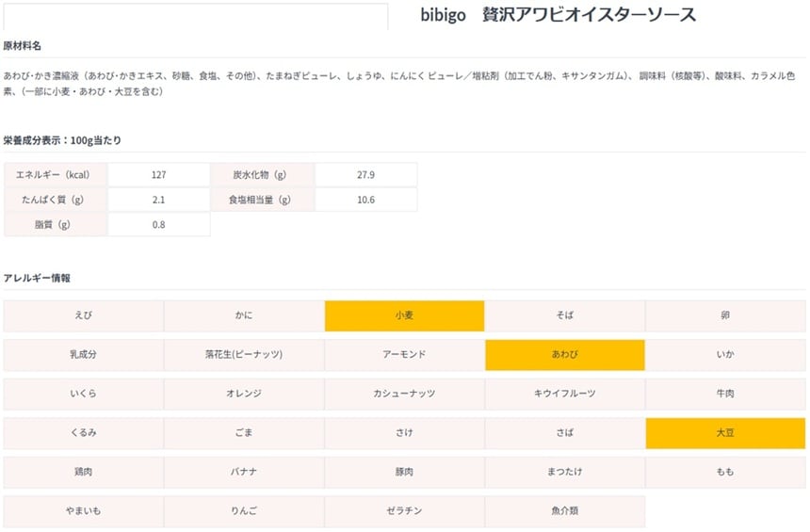Select the えび allergen cell

coord(84,315)
